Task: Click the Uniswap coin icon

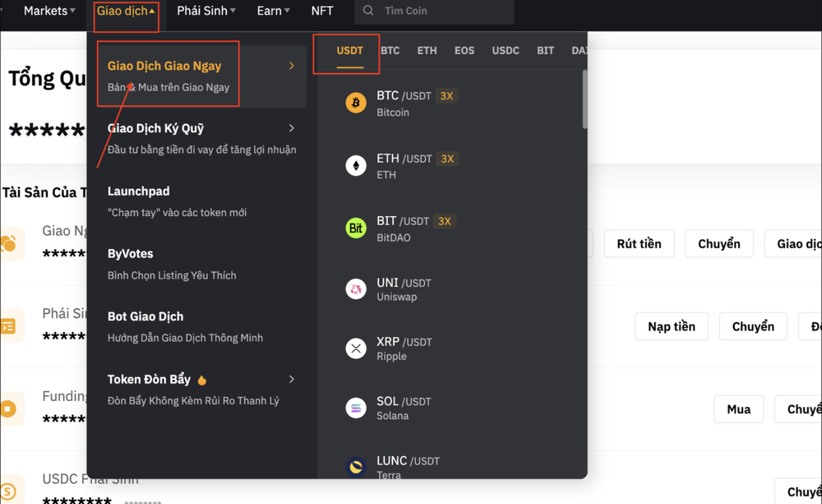Action: [356, 289]
